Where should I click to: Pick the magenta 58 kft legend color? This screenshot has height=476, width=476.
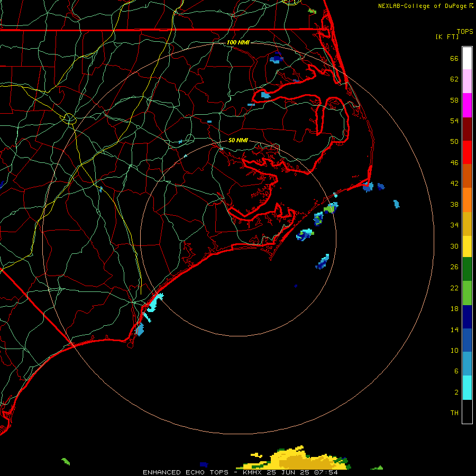(467, 105)
